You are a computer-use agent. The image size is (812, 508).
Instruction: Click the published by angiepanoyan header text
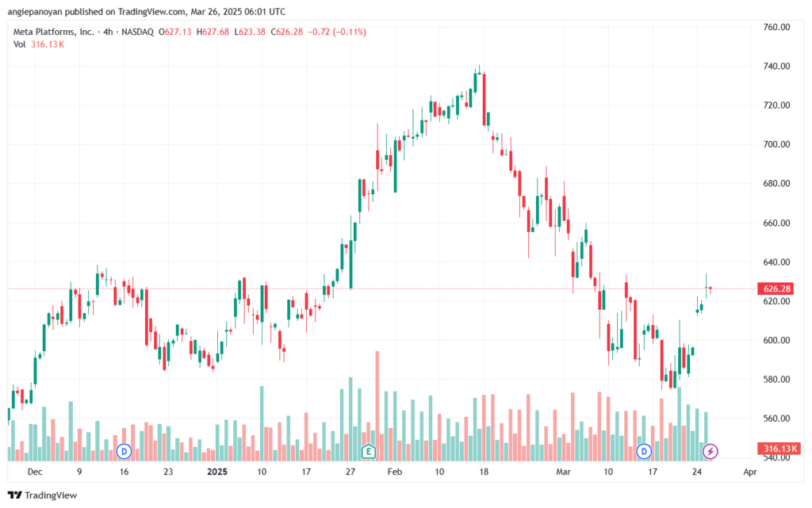[147, 11]
